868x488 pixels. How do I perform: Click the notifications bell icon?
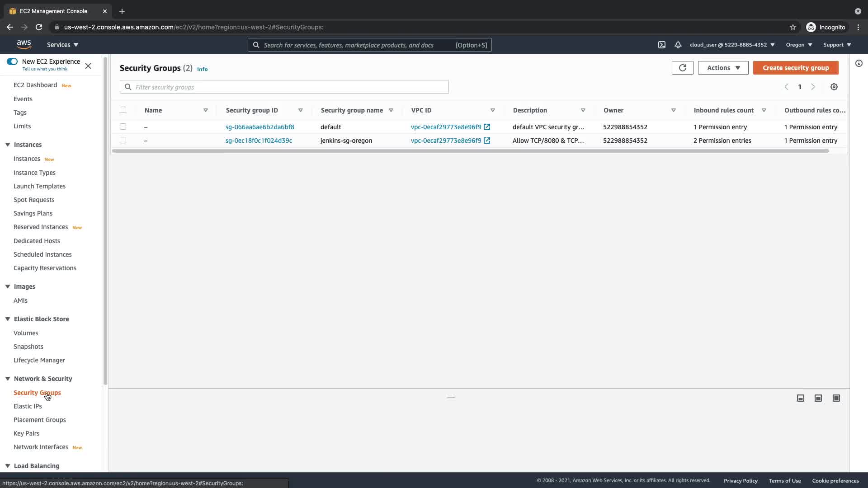(x=678, y=45)
